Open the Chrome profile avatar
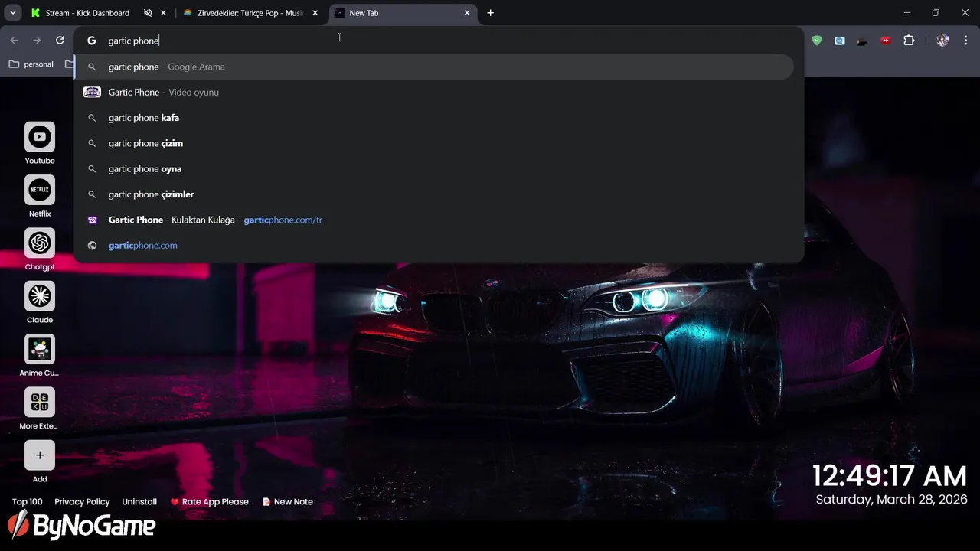 (x=943, y=41)
